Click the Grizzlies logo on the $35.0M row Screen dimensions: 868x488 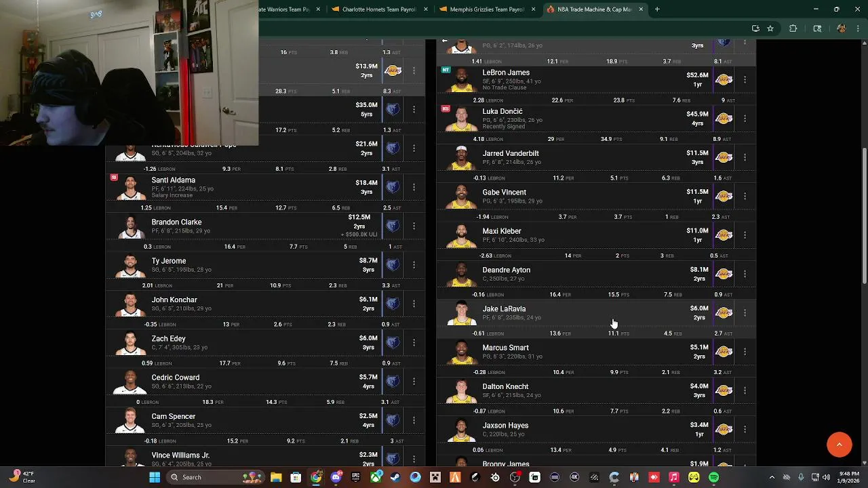click(x=393, y=109)
